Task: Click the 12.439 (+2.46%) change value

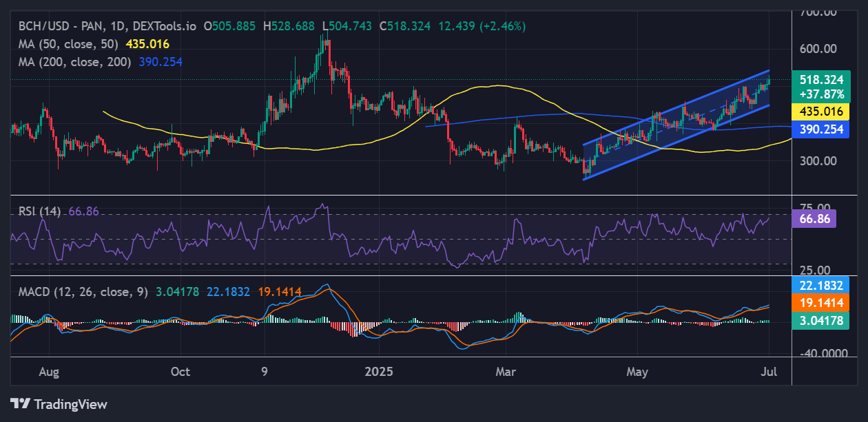Action: point(482,26)
